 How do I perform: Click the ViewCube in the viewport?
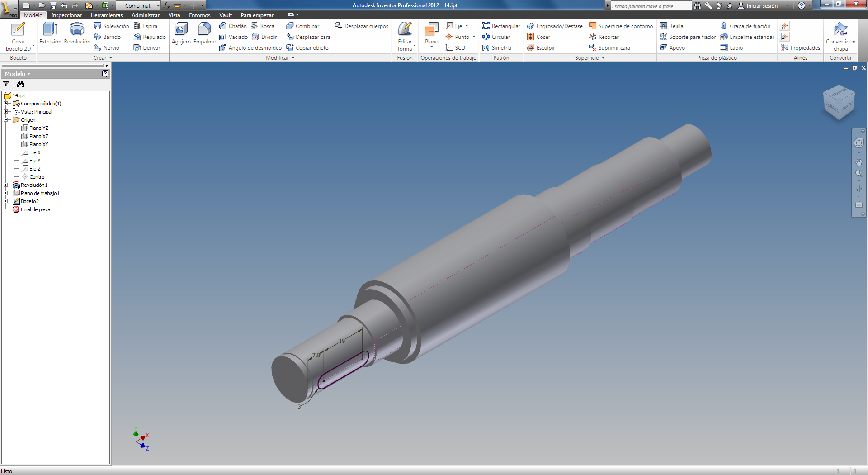tap(839, 103)
